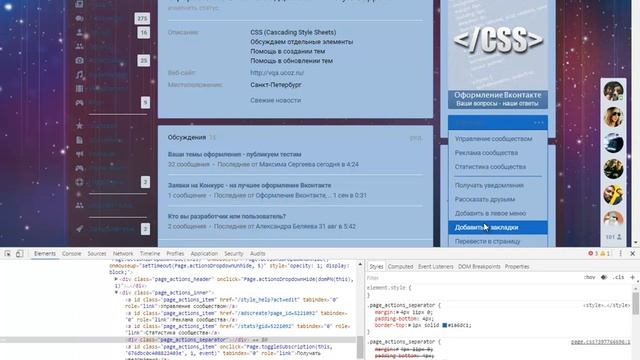Viewport: 640px width, 360px height.
Task: Open the Network tab
Action: [x=123, y=253]
